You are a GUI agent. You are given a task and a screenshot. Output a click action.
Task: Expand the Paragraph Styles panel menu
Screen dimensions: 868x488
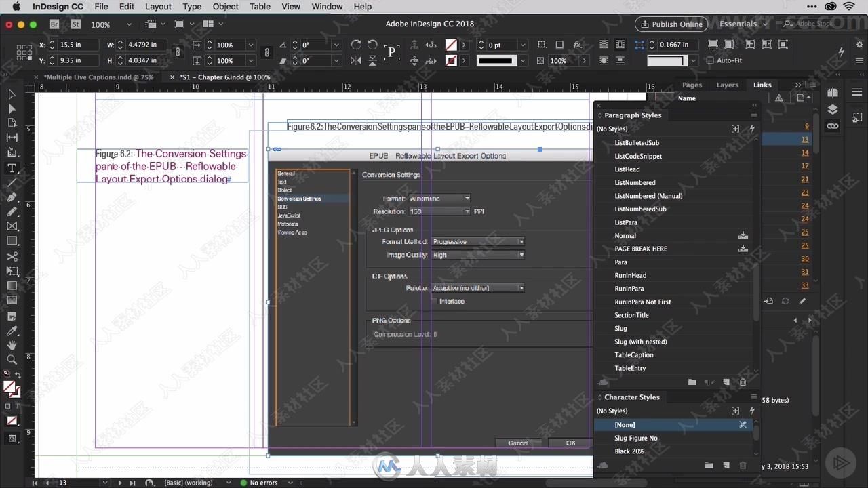pos(753,115)
